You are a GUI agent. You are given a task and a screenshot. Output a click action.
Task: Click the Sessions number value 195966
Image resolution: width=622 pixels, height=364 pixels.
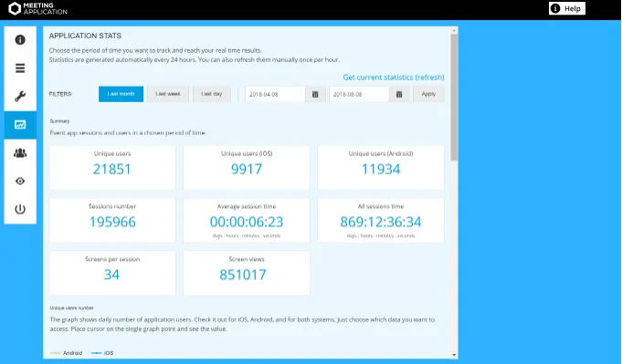pos(112,222)
